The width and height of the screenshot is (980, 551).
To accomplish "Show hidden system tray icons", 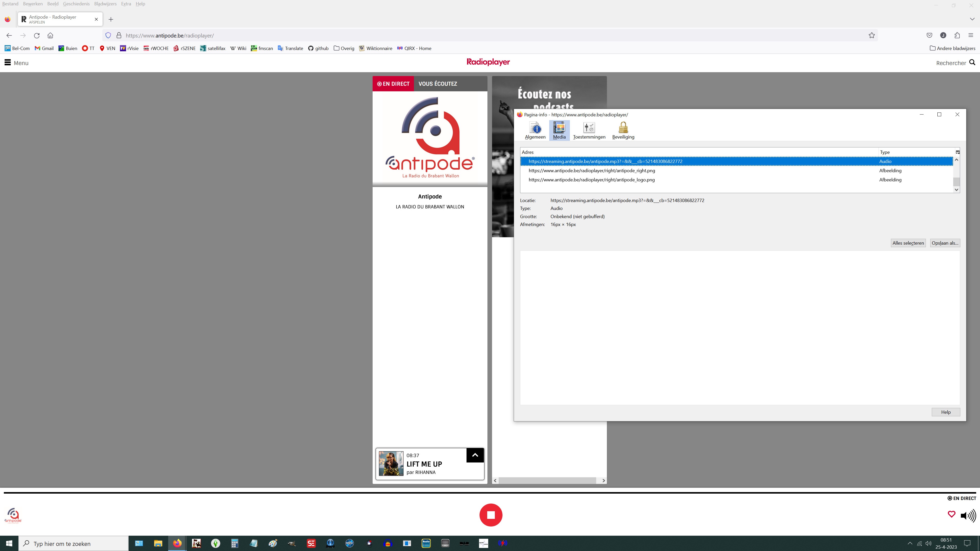I will coord(910,543).
